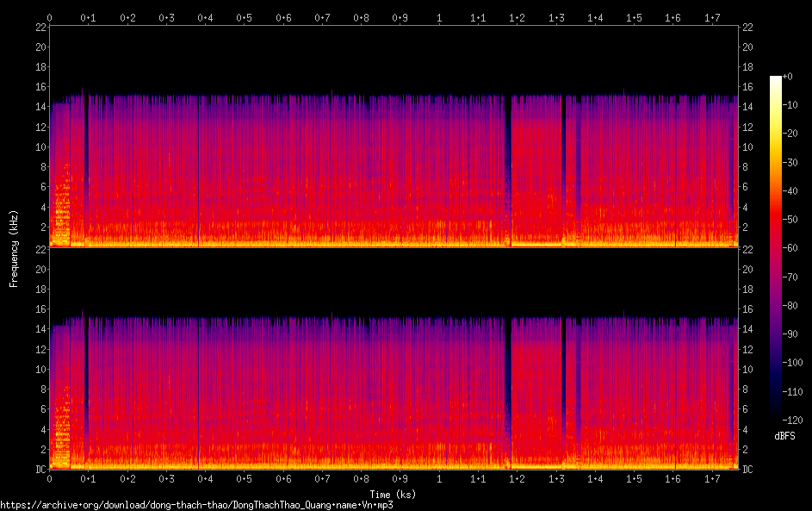This screenshot has height=511, width=812.
Task: Click "1.6" tick on the bottom time axis
Action: (673, 478)
